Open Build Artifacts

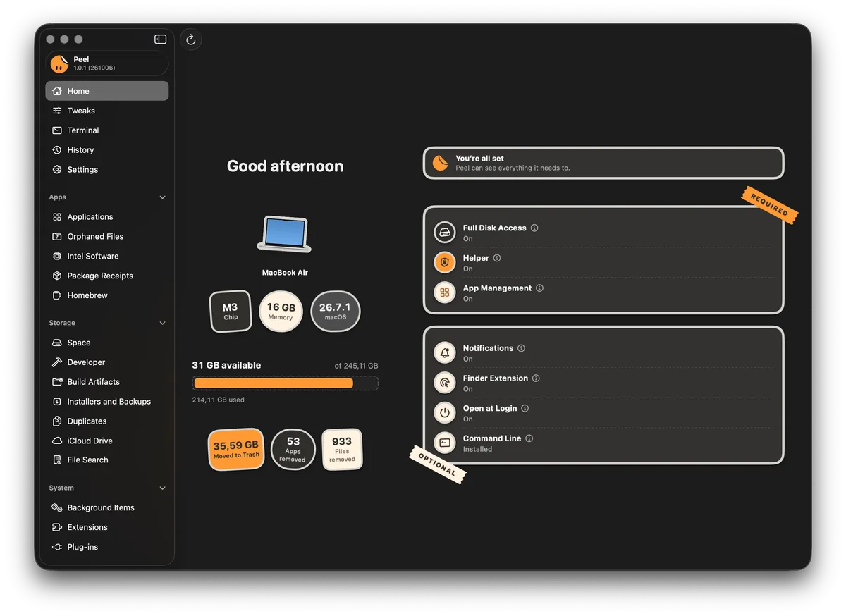tap(107, 382)
